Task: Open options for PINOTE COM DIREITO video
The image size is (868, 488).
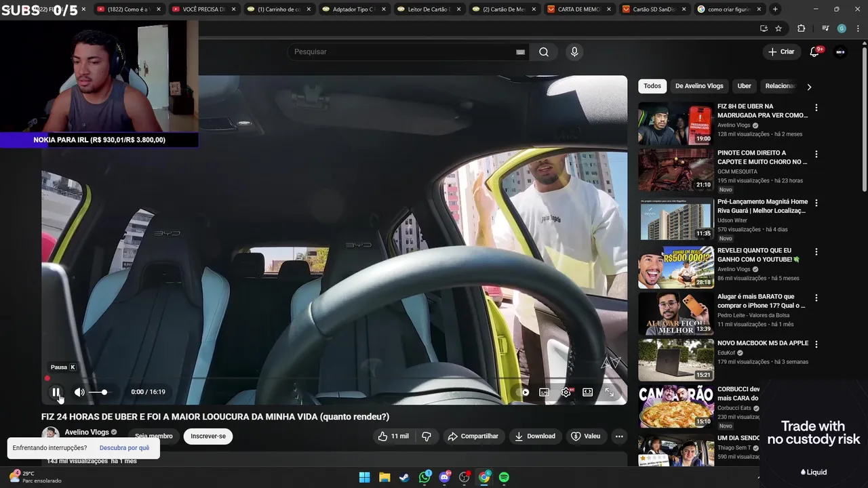Action: [816, 154]
